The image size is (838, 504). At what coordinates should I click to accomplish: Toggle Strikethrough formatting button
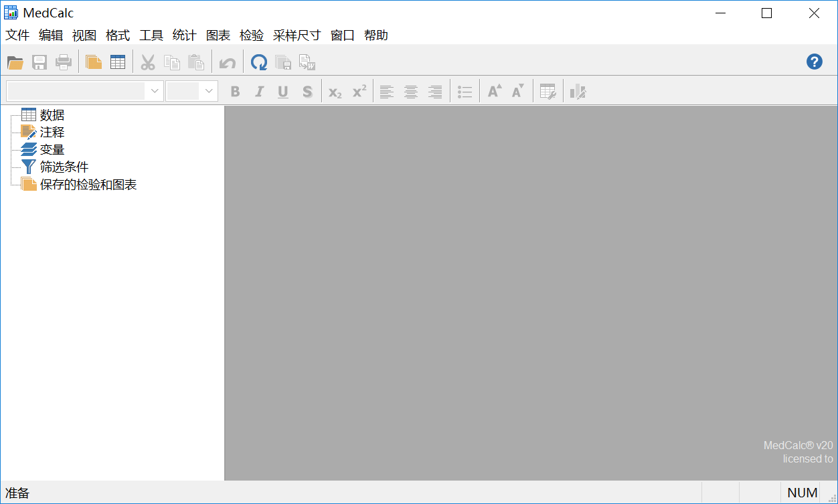pyautogui.click(x=307, y=92)
